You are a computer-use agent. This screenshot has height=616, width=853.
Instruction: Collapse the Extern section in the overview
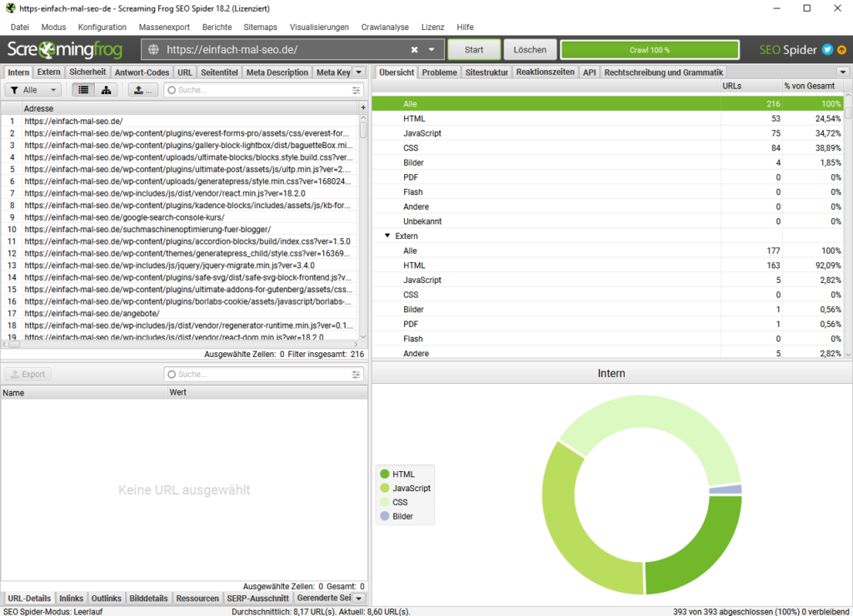tap(387, 236)
